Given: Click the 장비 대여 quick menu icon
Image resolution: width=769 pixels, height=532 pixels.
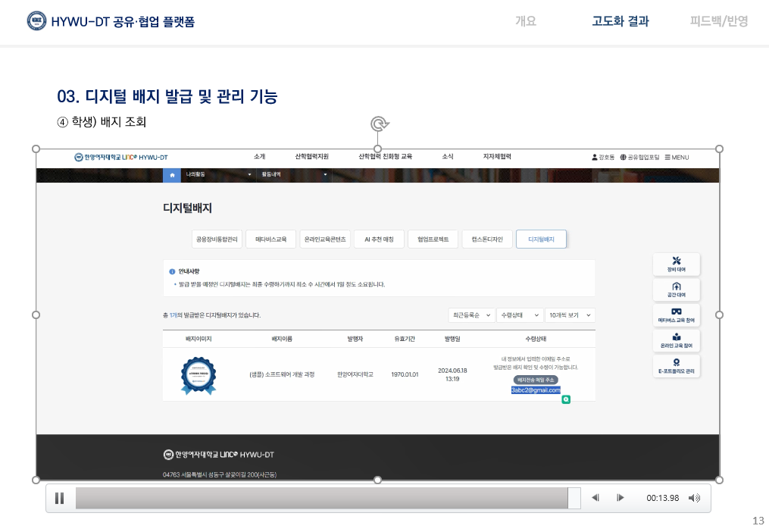Looking at the screenshot, I should point(677,264).
